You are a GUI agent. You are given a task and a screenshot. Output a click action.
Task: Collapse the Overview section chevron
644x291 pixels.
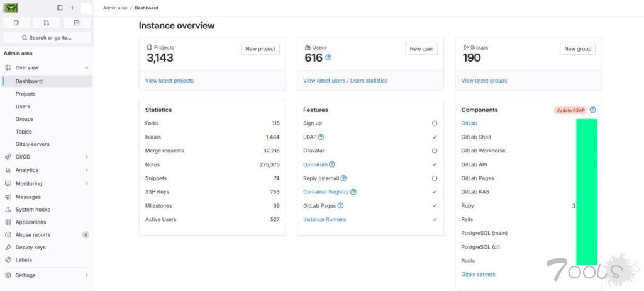click(x=86, y=67)
